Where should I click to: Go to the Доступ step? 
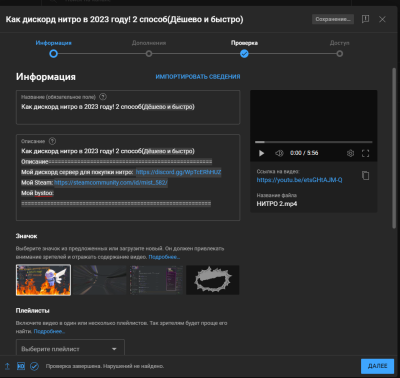coord(339,49)
